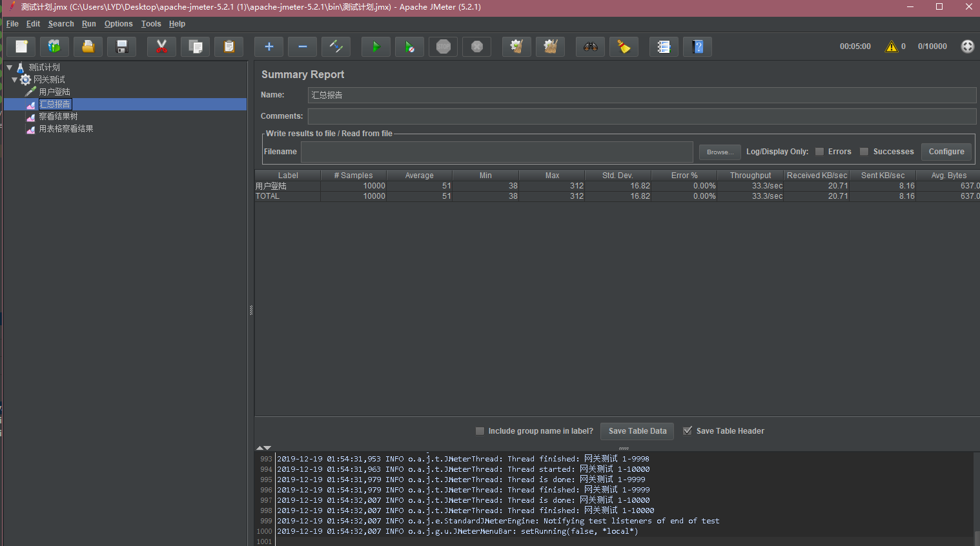Image resolution: width=980 pixels, height=546 pixels.
Task: Click into the Comments input field
Action: (642, 116)
